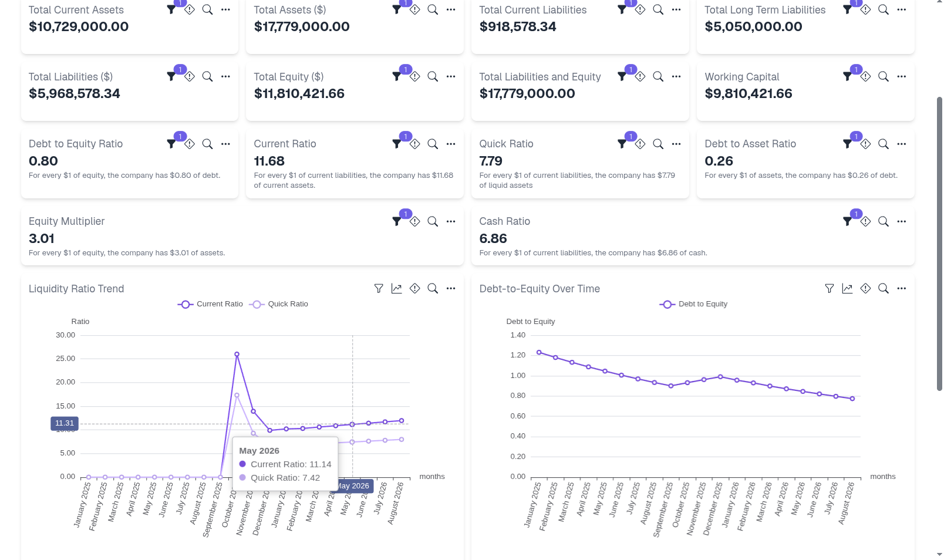Screen dimensions: 944x560
Task: Open more options on Total Liabilities and Equity card
Action: pyautogui.click(x=676, y=76)
